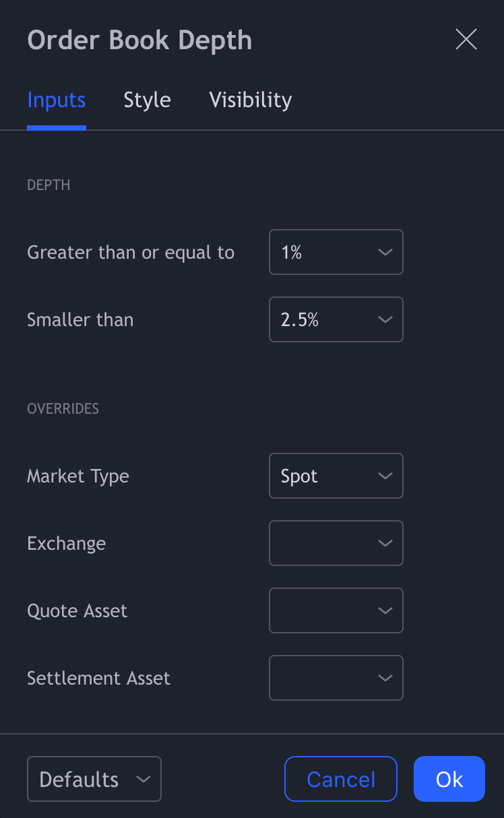Expand the 2.5% Smaller than dropdown
This screenshot has height=818, width=504.
tap(336, 319)
